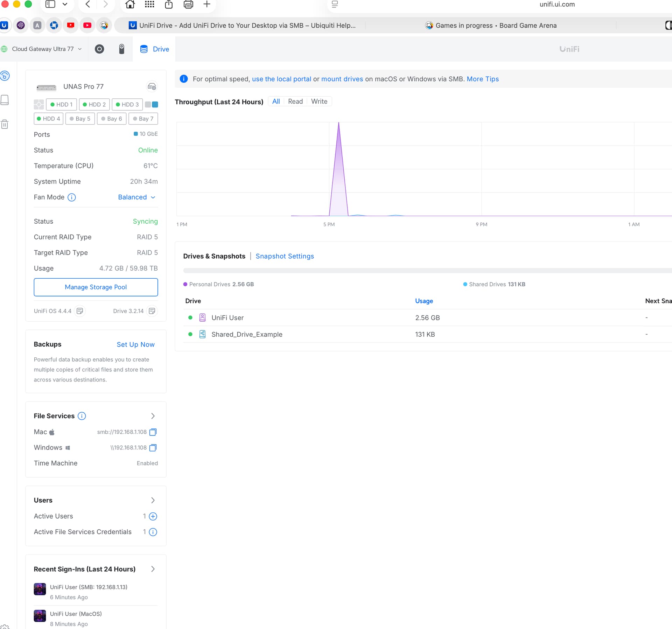Select All throughput filter
672x629 pixels.
click(x=276, y=102)
